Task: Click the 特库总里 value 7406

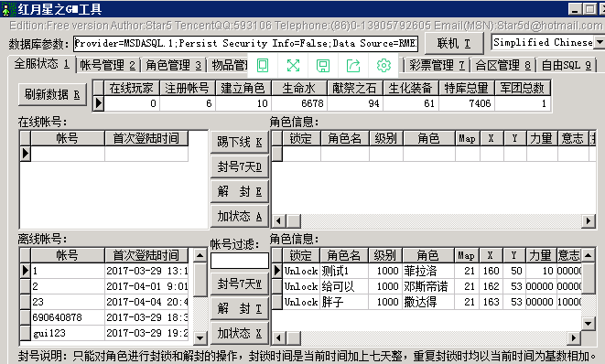Action: pyautogui.click(x=467, y=103)
